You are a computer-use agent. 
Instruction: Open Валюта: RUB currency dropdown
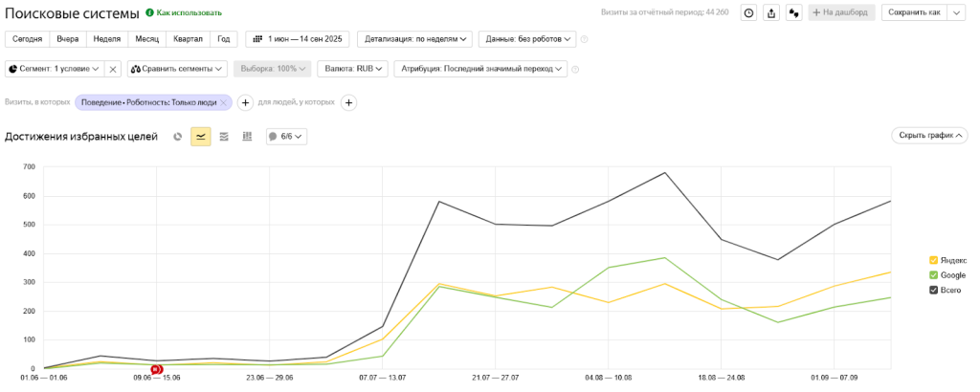tap(354, 69)
